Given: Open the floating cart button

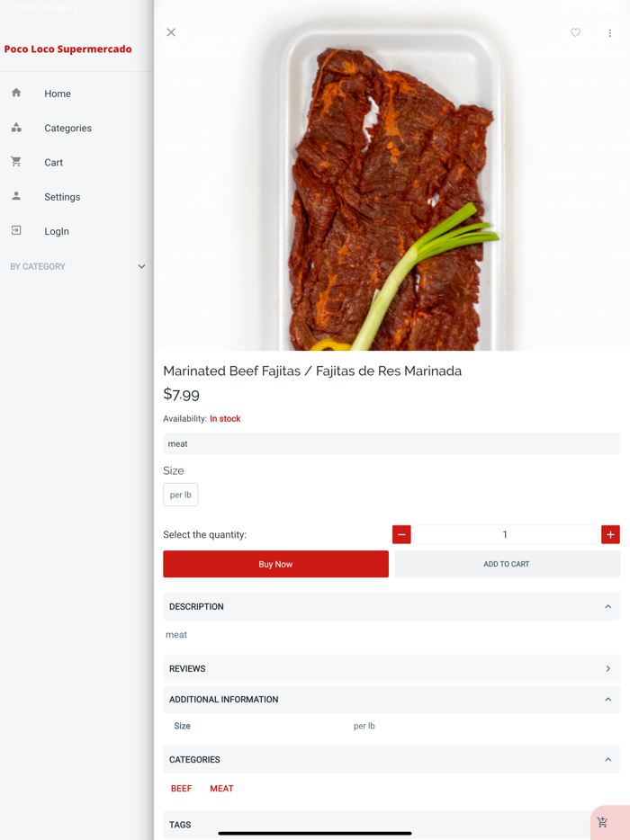Looking at the screenshot, I should (x=603, y=822).
